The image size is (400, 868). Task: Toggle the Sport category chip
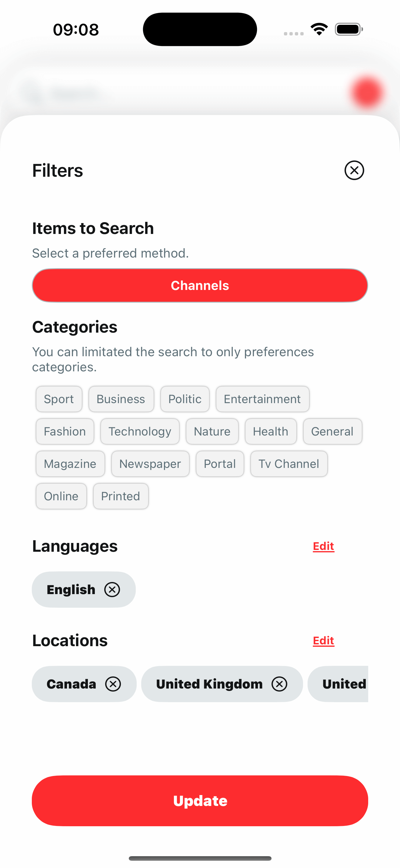(x=59, y=399)
